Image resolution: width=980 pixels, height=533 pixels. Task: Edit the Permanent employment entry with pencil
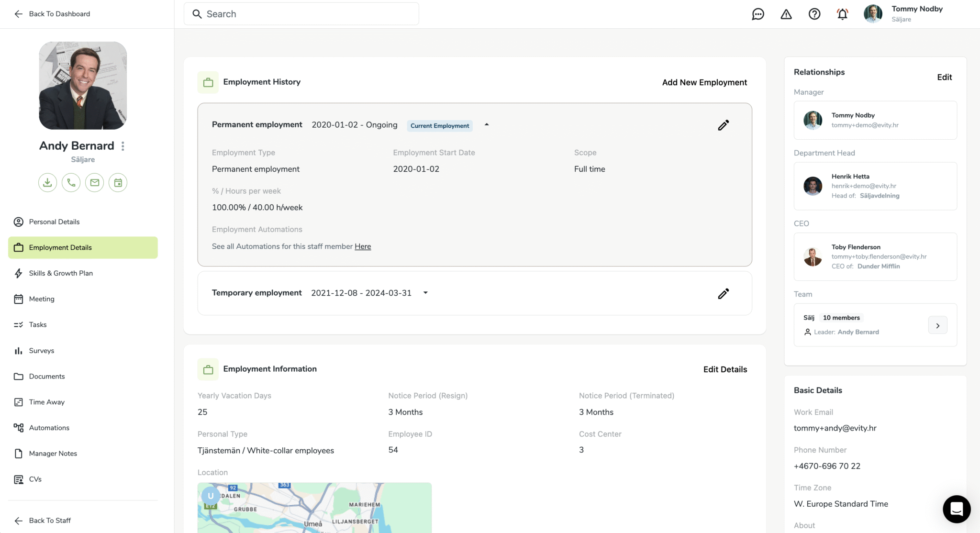tap(724, 125)
